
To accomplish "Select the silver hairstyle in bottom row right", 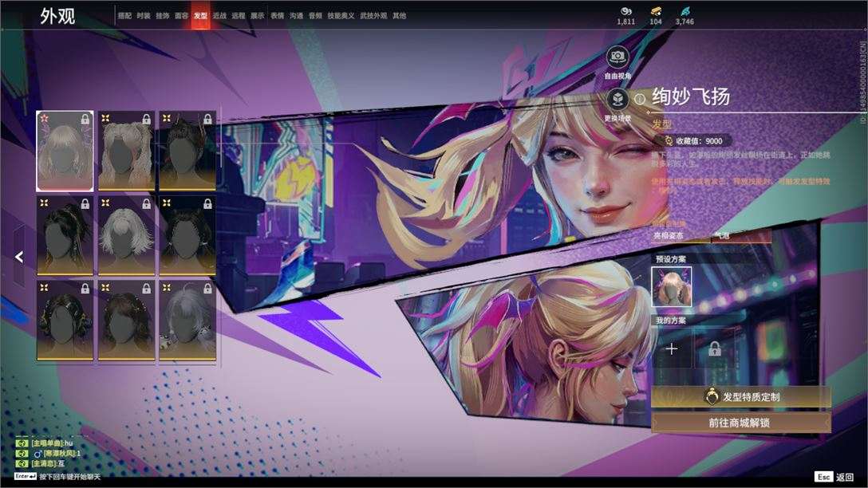I will [x=187, y=320].
